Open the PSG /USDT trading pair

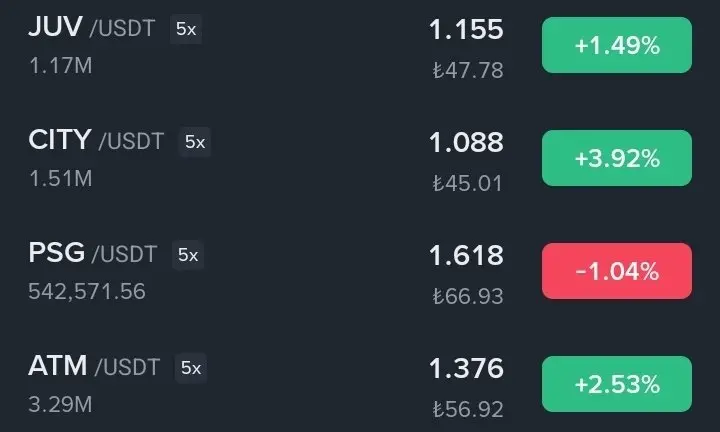tap(360, 271)
